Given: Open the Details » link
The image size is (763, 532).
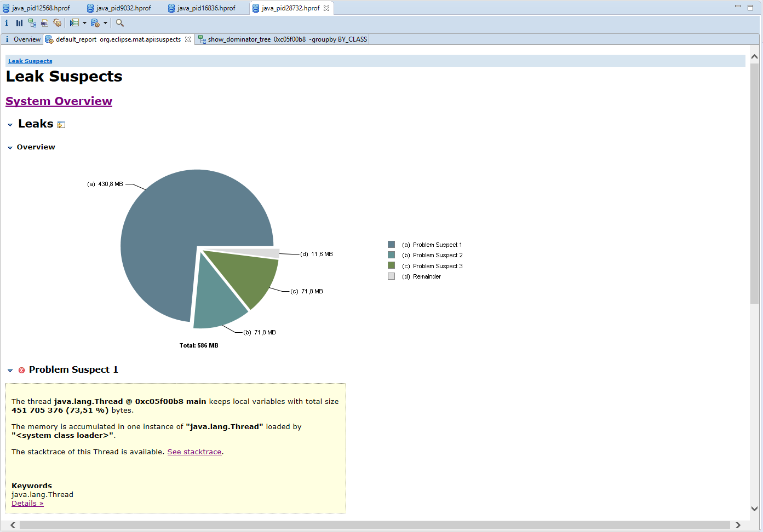Looking at the screenshot, I should click(27, 504).
